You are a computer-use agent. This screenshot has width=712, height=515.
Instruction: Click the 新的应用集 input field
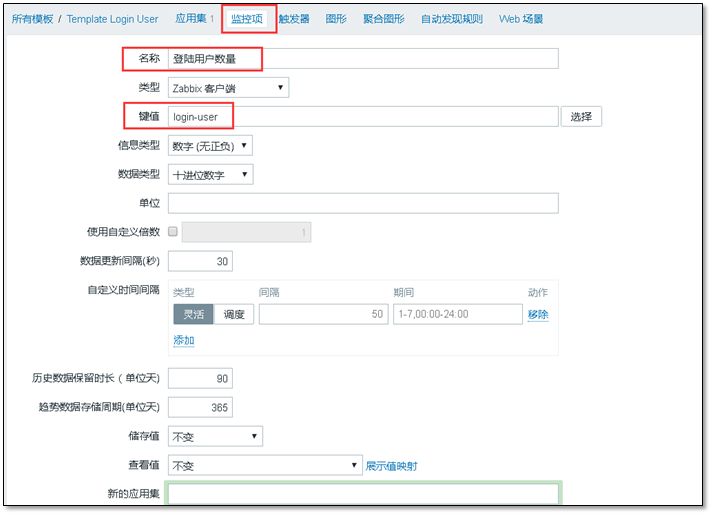363,493
